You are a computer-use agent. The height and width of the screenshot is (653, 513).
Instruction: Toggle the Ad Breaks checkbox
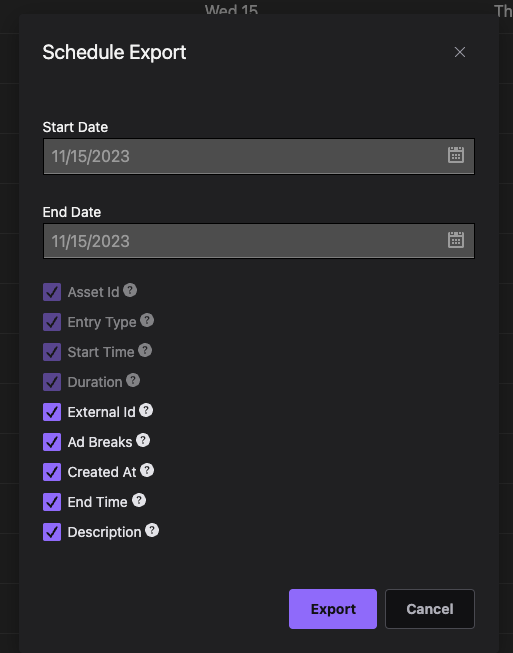click(x=52, y=442)
